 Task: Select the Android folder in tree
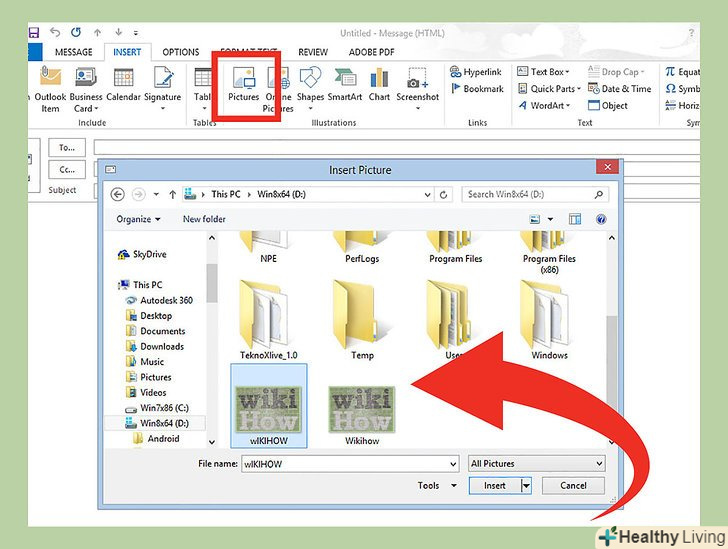(x=156, y=438)
